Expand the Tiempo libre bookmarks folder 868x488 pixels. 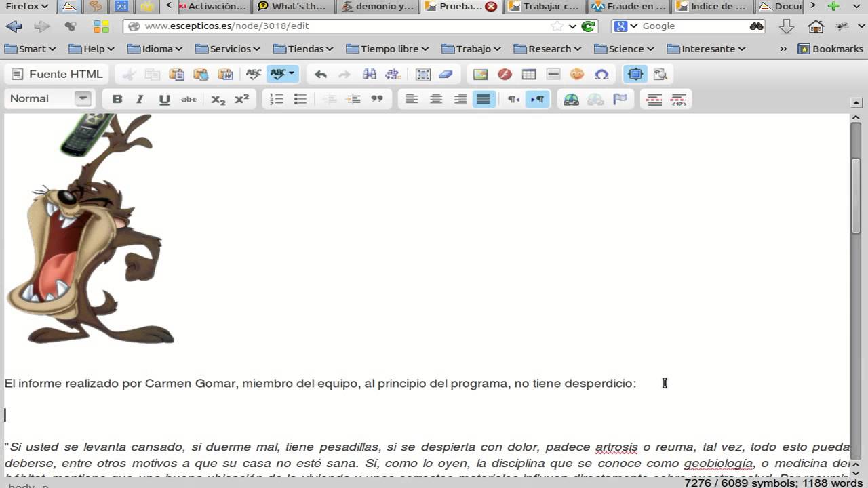[387, 49]
